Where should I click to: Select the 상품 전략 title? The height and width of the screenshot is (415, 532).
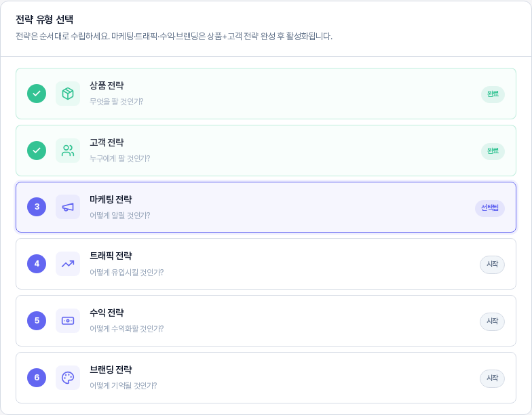107,85
